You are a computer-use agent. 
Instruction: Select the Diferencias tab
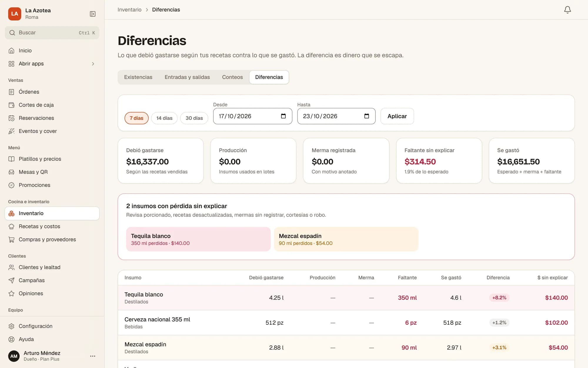coord(269,77)
